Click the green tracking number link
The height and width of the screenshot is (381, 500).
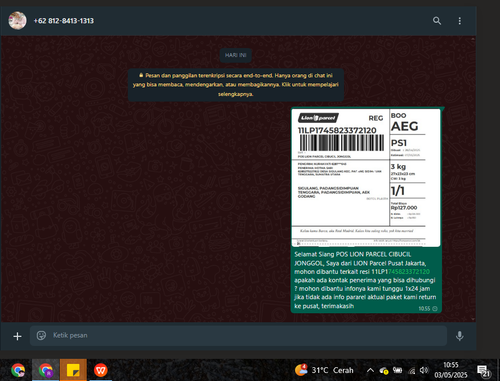409,272
